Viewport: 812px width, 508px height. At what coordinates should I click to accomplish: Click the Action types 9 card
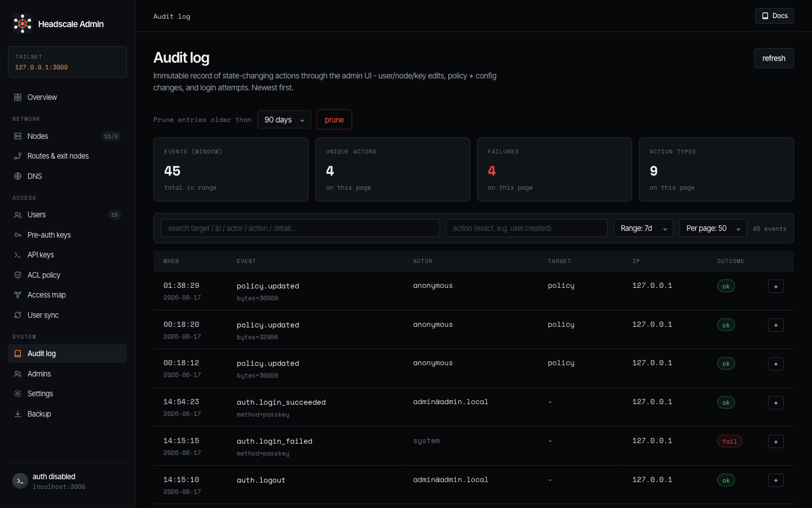tap(716, 169)
